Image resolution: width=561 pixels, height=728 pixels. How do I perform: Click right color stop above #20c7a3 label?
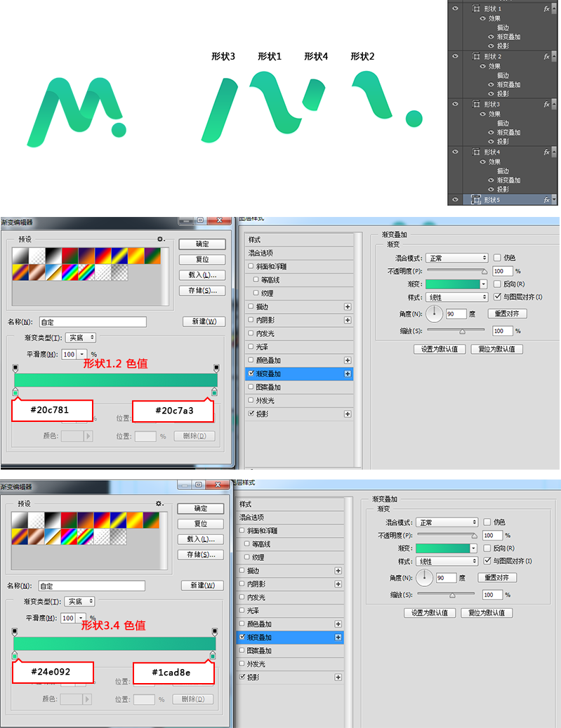[214, 392]
